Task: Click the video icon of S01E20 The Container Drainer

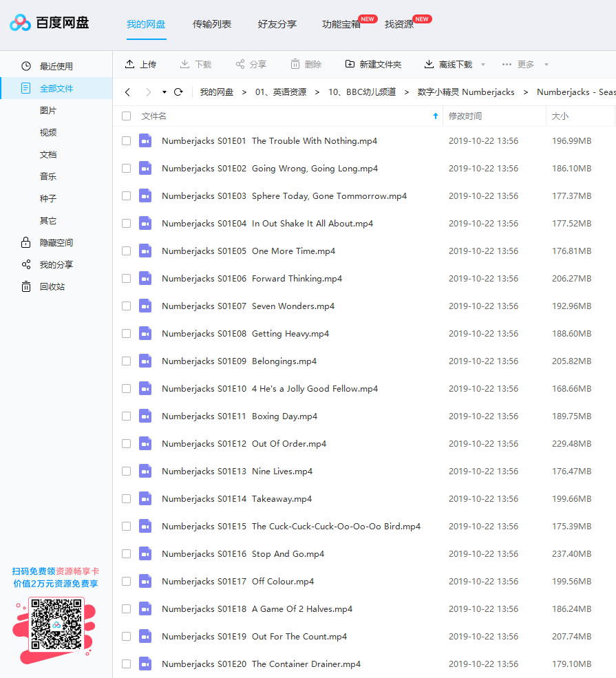Action: pos(145,664)
